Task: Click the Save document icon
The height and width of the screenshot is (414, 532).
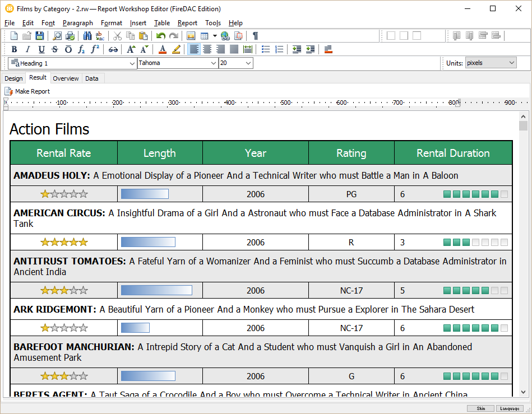Action: (x=39, y=36)
